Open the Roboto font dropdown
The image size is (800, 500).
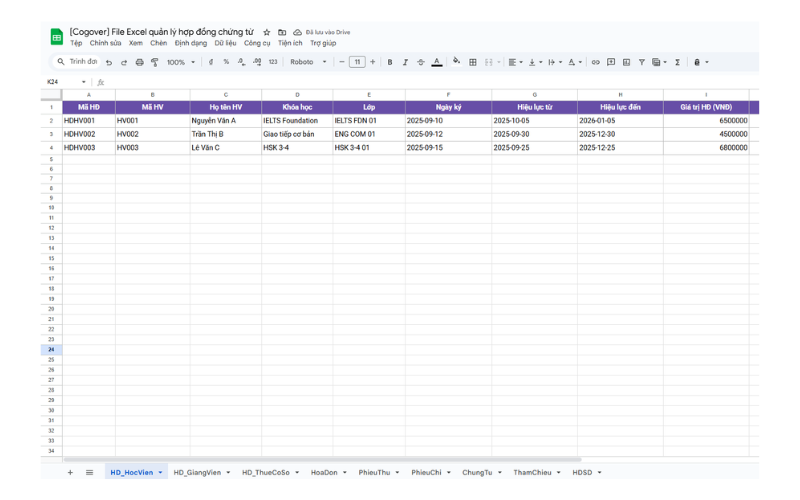(308, 62)
